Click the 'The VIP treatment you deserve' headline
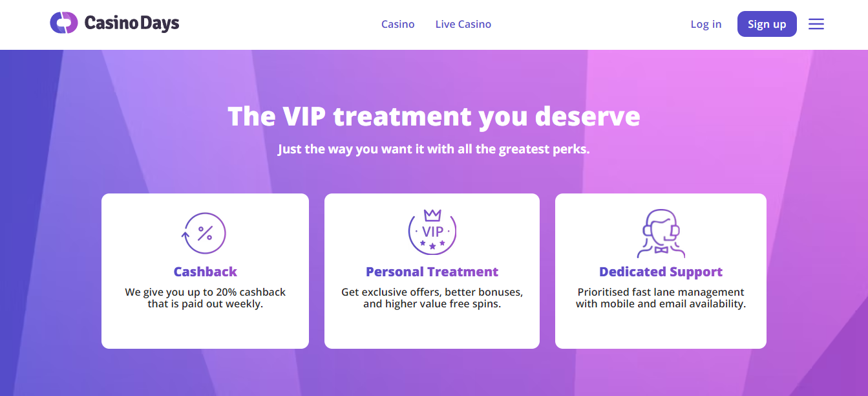 point(434,116)
